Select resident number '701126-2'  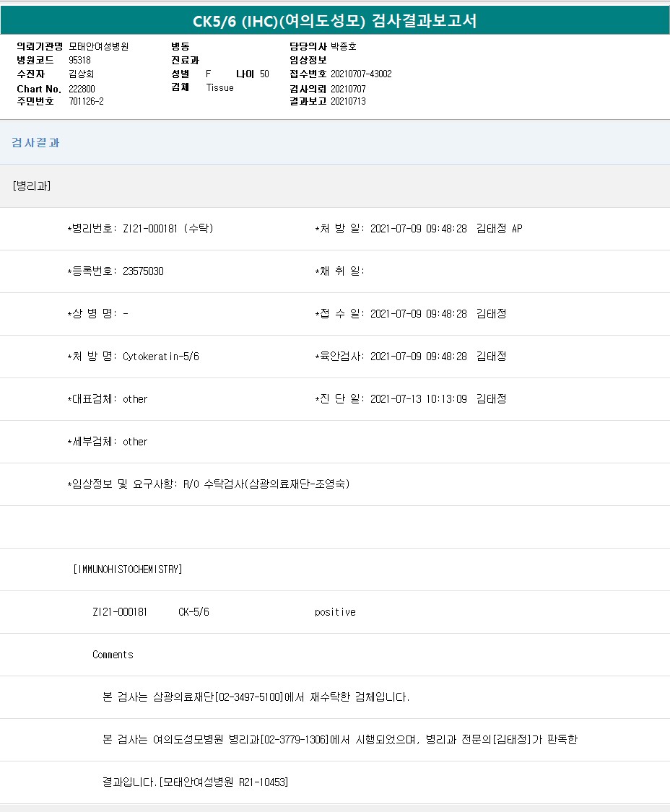pos(86,102)
